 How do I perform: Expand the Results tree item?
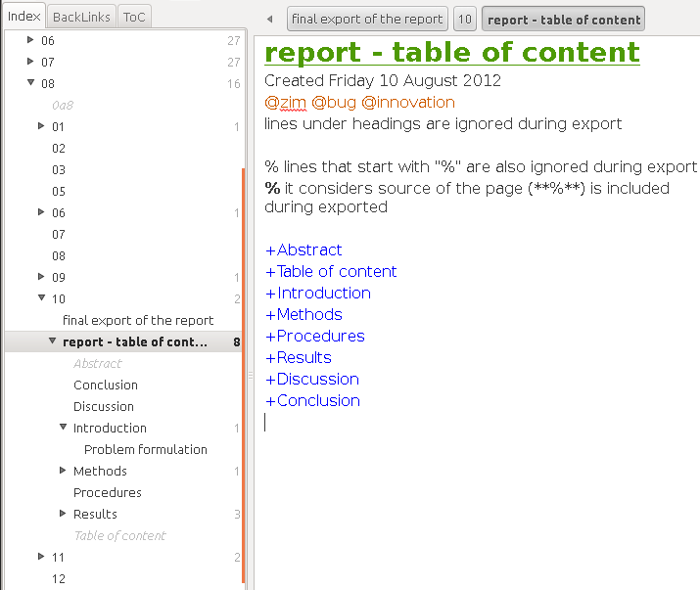coord(63,514)
